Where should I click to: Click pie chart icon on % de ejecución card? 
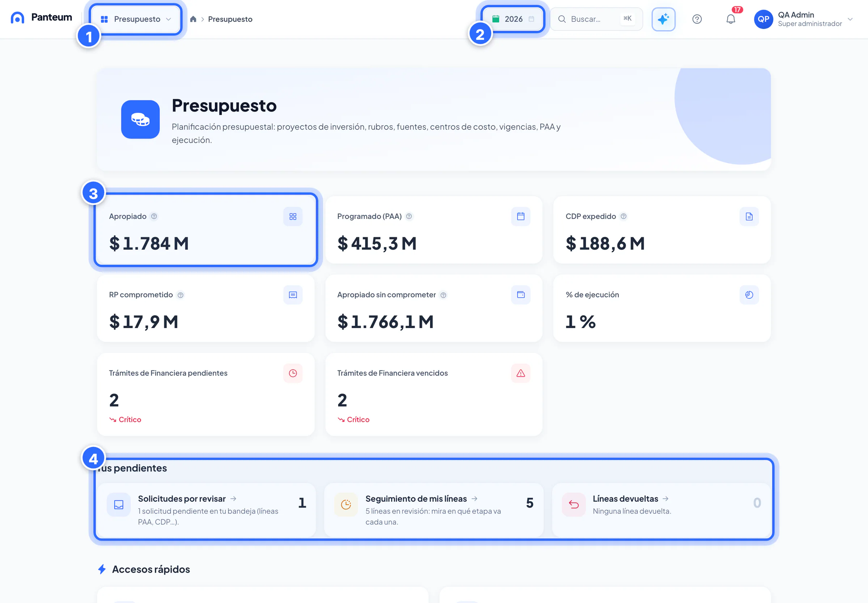click(x=749, y=295)
